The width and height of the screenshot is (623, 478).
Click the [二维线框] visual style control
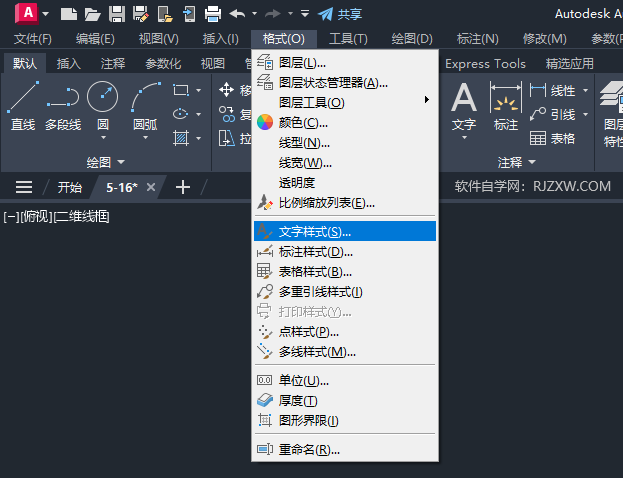[81, 217]
